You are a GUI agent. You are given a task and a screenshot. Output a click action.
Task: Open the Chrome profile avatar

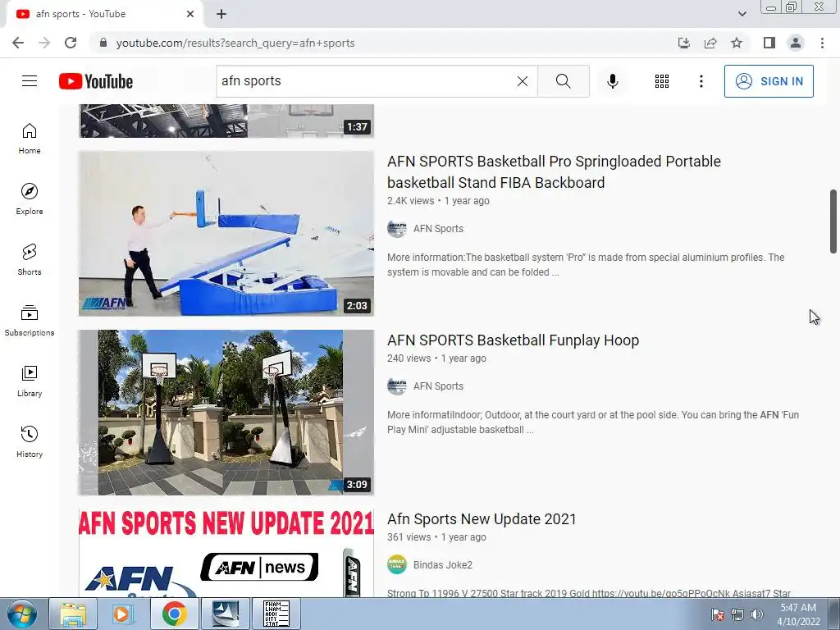[x=796, y=43]
